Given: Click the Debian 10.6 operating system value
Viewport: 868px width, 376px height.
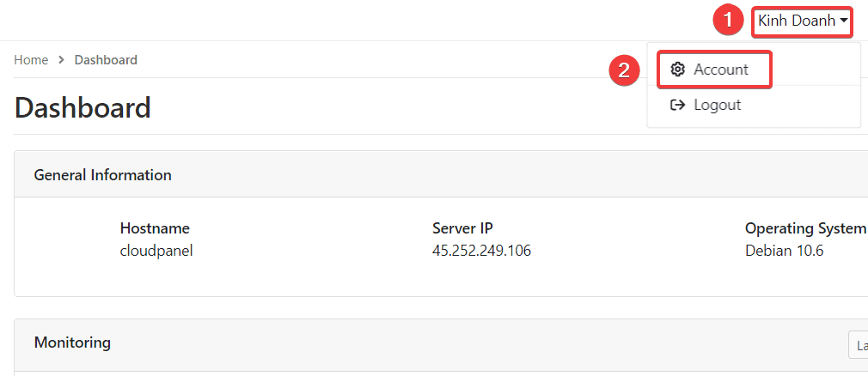Looking at the screenshot, I should [x=784, y=251].
